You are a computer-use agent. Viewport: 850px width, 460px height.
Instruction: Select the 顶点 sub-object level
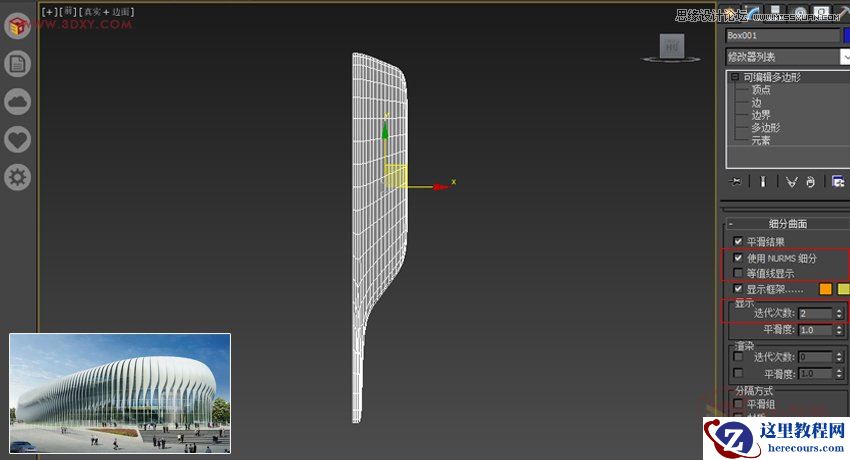761,90
